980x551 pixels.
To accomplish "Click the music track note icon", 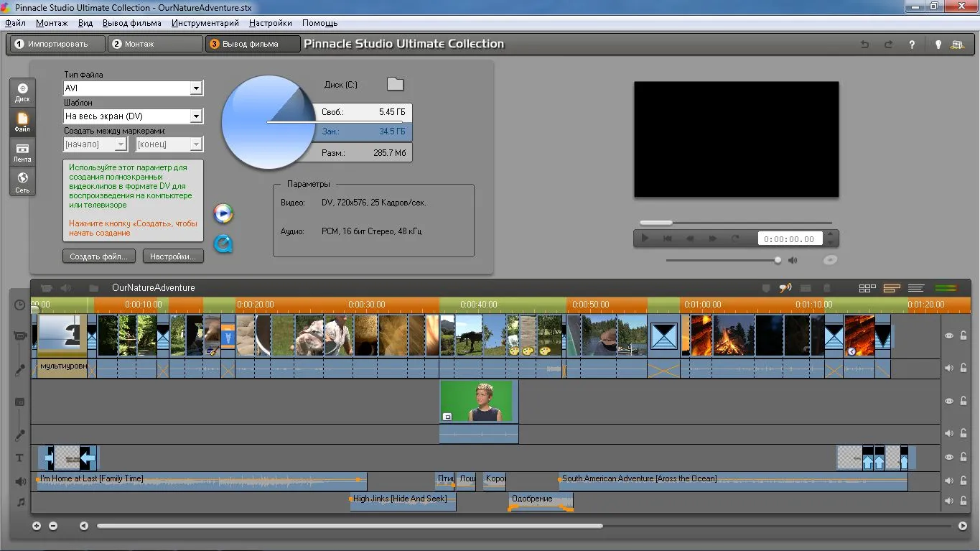I will (x=21, y=501).
